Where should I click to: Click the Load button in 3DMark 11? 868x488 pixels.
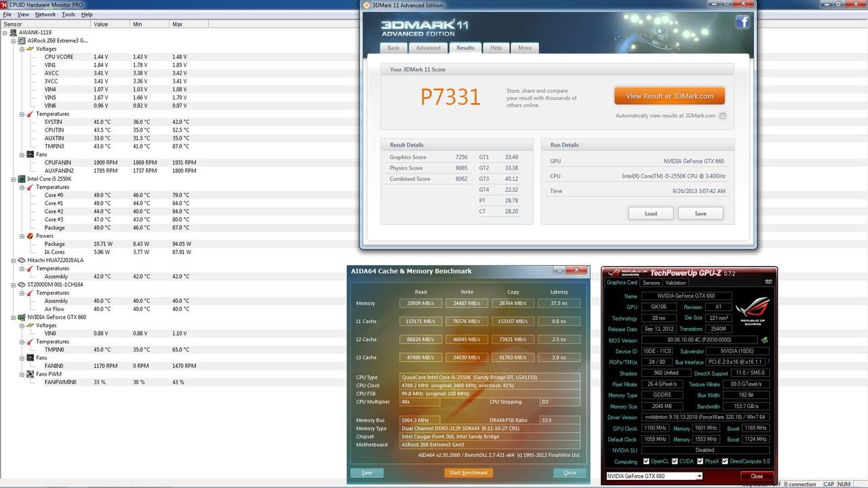(651, 213)
